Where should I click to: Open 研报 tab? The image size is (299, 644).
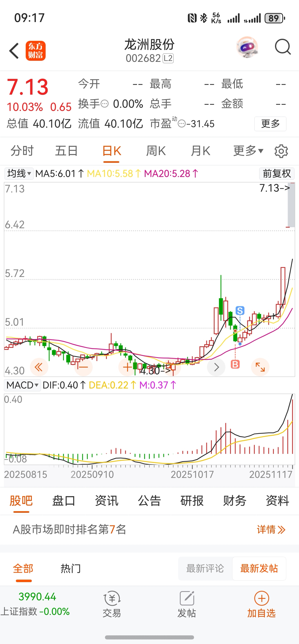click(x=192, y=501)
